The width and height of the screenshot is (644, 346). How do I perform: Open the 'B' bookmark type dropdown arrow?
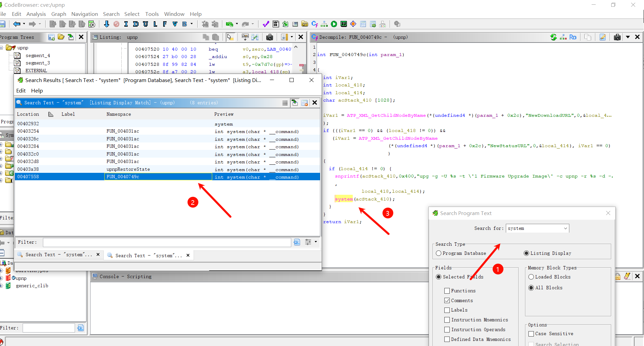[192, 24]
